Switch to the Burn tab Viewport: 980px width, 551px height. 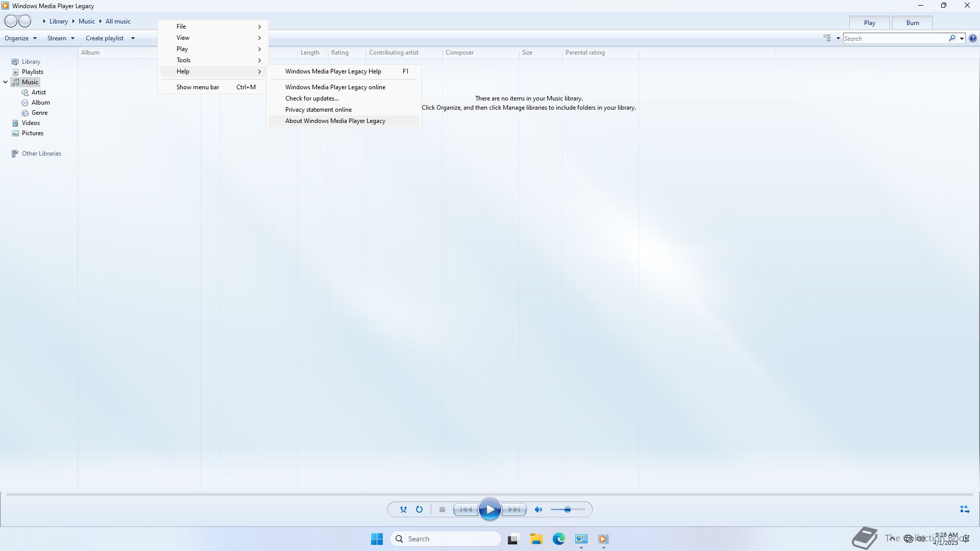[x=912, y=22]
